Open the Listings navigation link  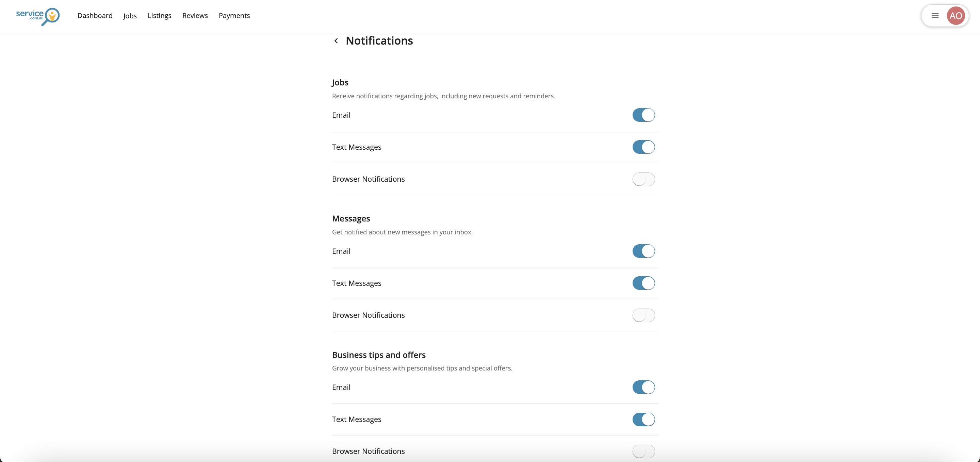click(x=159, y=16)
